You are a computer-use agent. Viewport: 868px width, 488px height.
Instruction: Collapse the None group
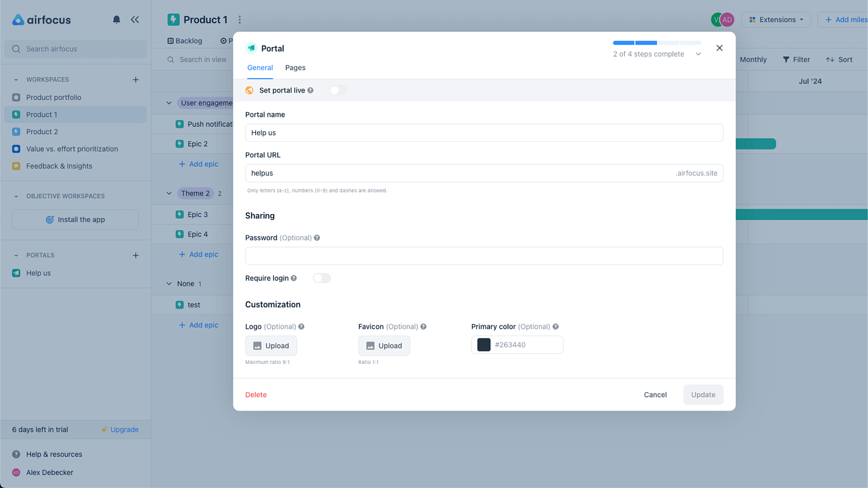tap(169, 284)
